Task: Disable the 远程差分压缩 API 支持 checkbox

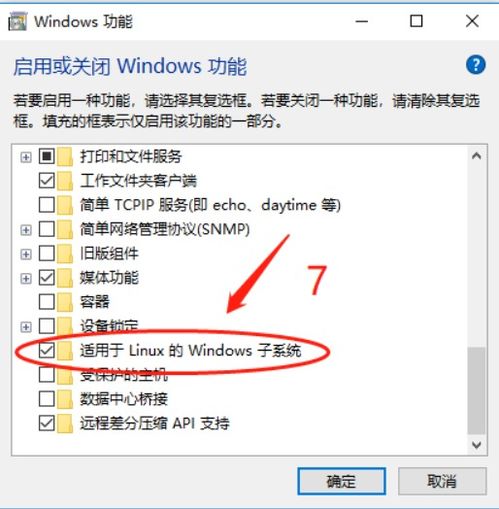Action: tap(47, 423)
